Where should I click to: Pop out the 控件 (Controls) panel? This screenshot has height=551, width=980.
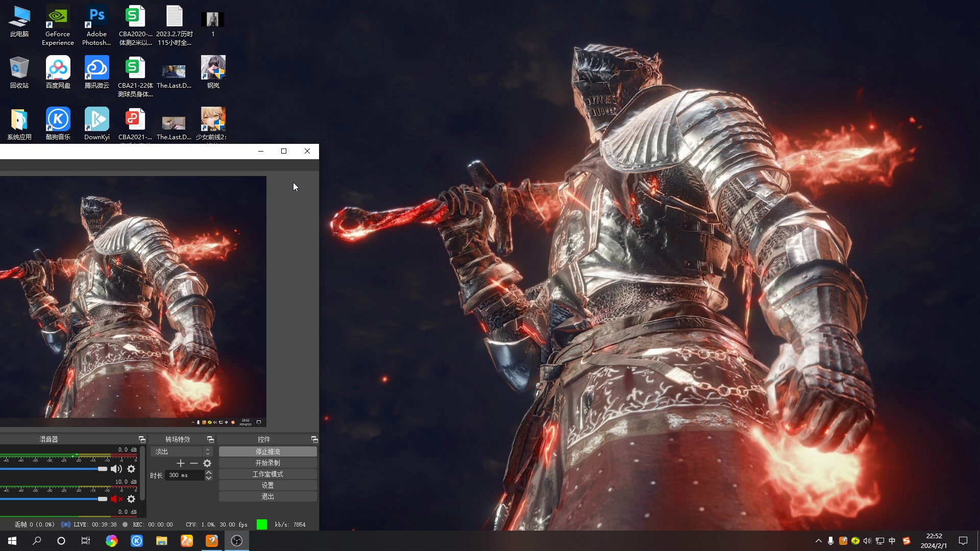pos(315,439)
